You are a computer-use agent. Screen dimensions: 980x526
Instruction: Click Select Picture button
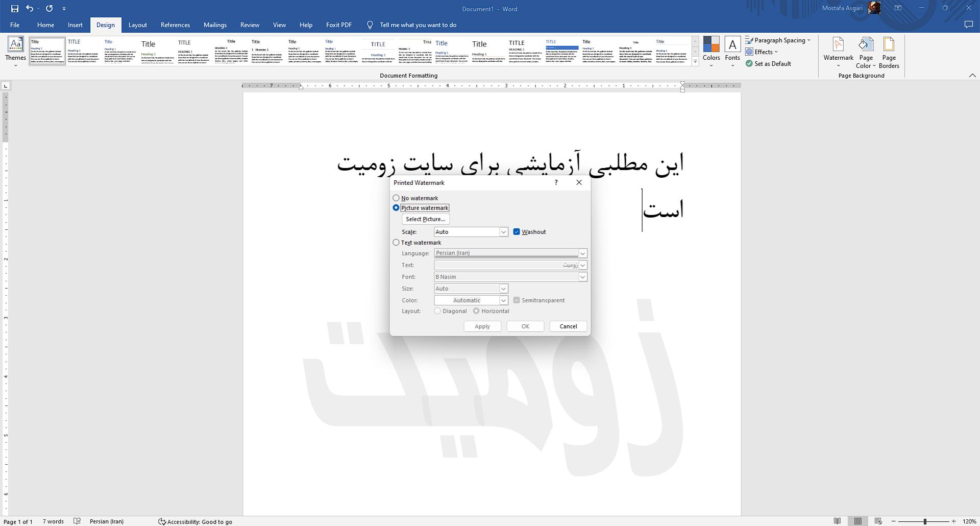pyautogui.click(x=426, y=219)
